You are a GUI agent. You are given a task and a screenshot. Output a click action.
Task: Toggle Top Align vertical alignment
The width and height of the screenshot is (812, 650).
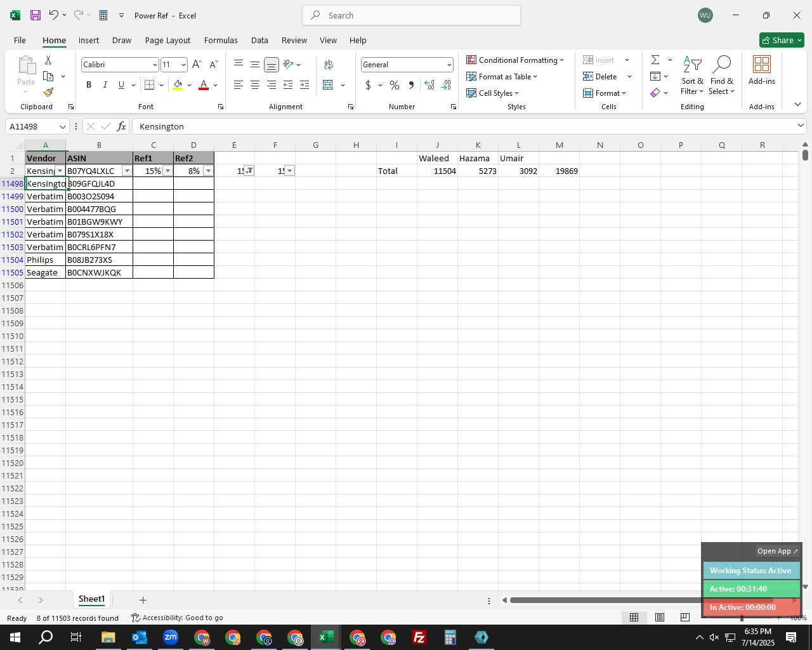(x=239, y=64)
